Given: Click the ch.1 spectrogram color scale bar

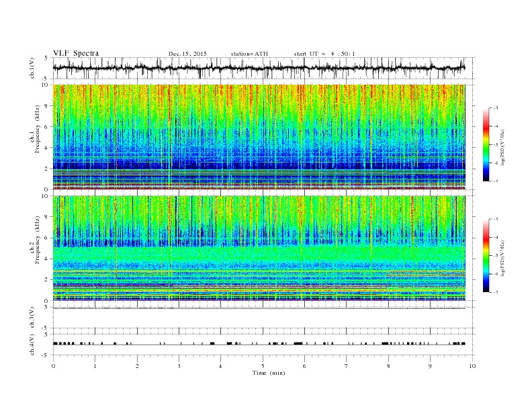Looking at the screenshot, I should click(x=486, y=145).
